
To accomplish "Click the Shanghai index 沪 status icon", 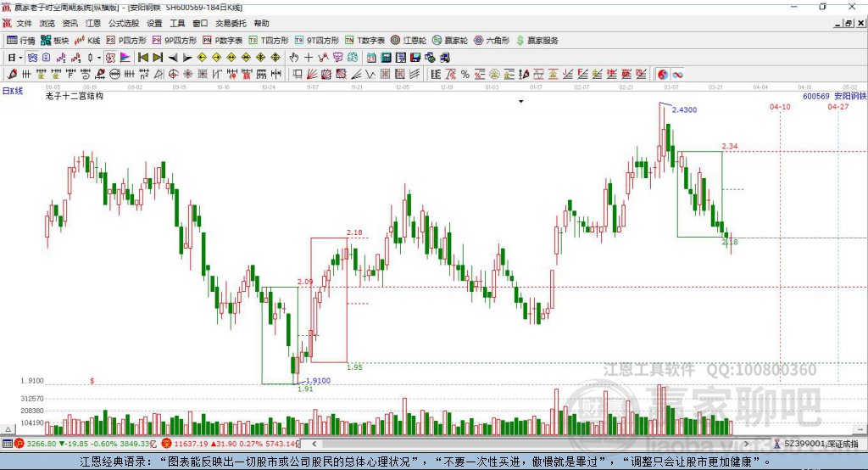I will (19, 444).
